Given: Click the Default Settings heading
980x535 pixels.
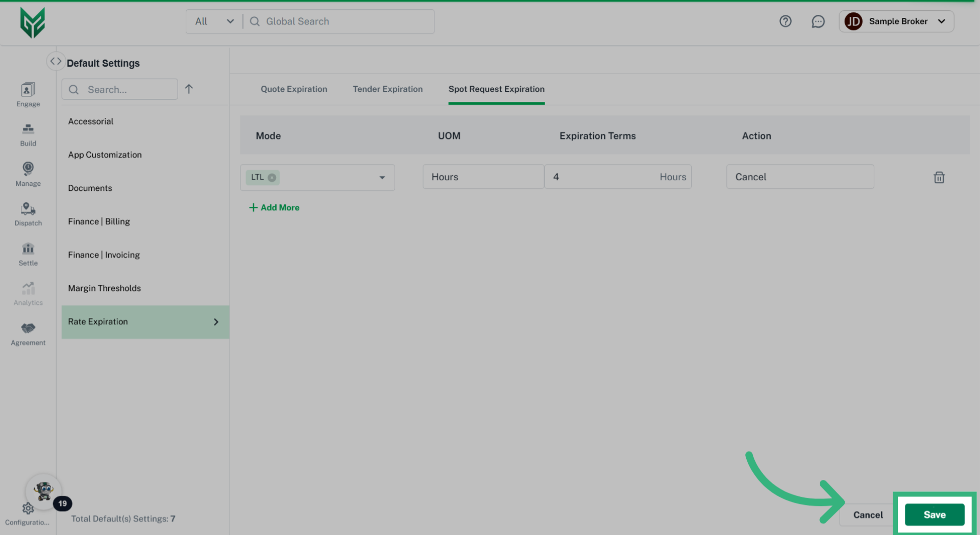Looking at the screenshot, I should [103, 63].
